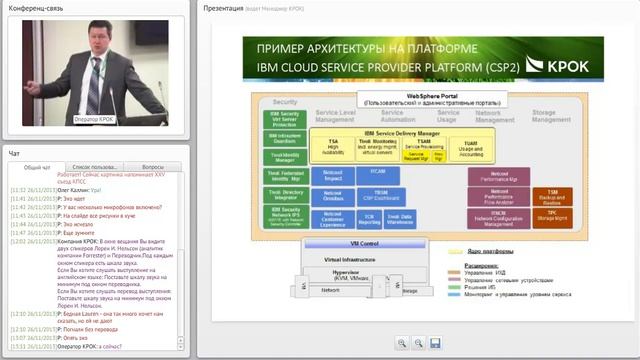Screen dimensions: 640x360
Task: Select the chat message "Еще зумните"
Action: pos(53,233)
